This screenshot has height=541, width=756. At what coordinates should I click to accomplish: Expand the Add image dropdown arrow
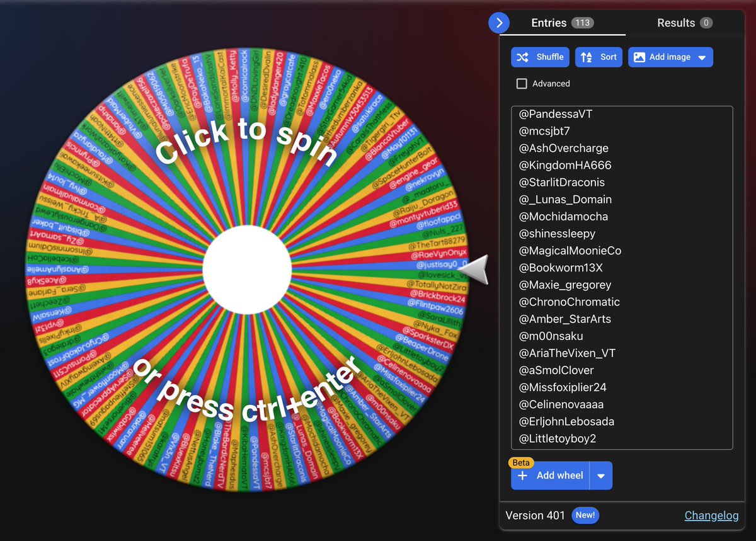tap(702, 57)
